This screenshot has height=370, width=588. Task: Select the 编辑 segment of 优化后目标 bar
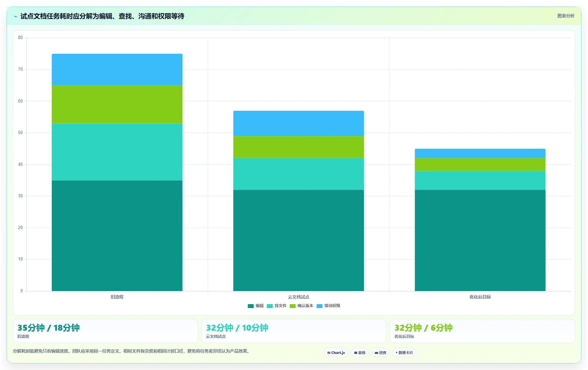[480, 241]
